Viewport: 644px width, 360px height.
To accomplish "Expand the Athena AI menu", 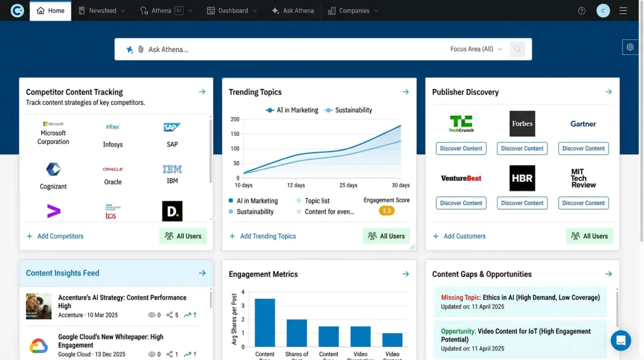I will [166, 11].
